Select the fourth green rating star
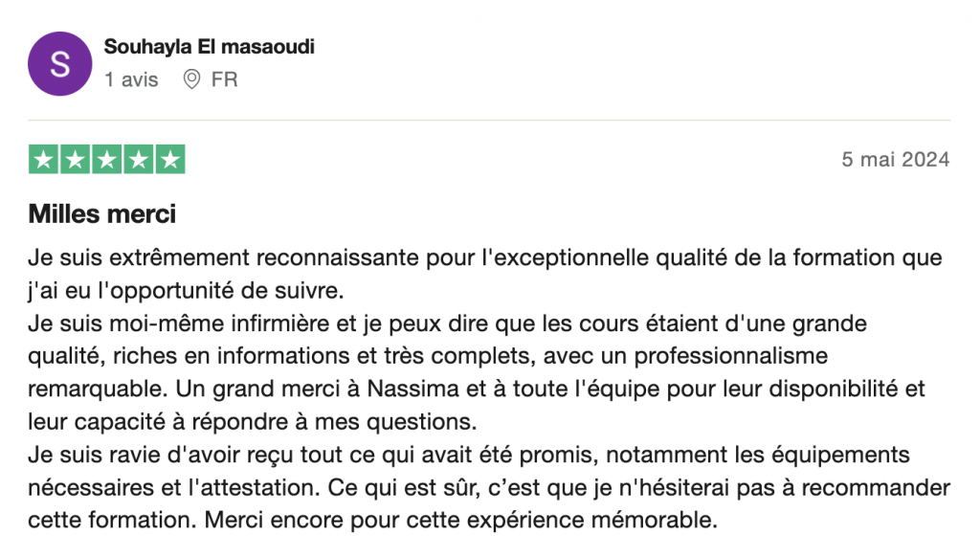The height and width of the screenshot is (557, 980). point(139,160)
